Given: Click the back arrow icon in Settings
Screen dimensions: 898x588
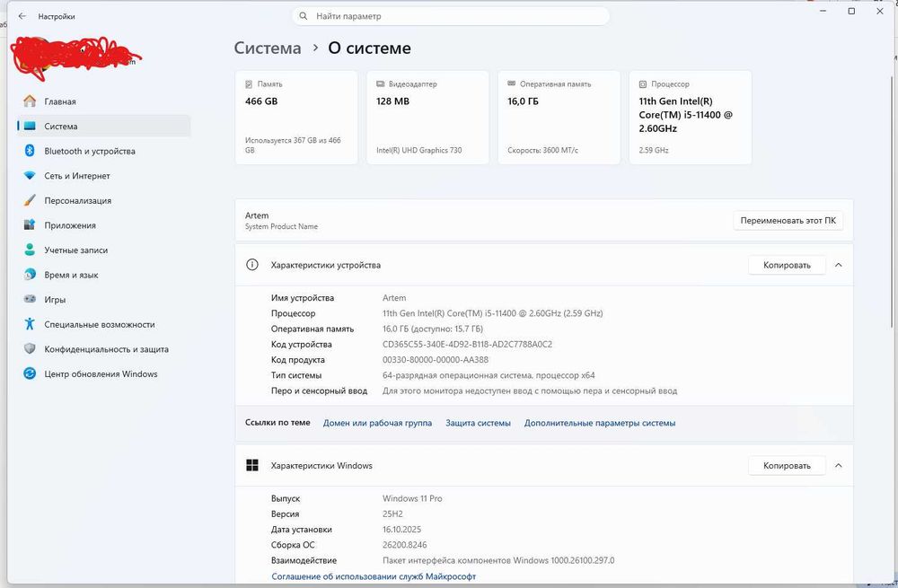Looking at the screenshot, I should 22,16.
